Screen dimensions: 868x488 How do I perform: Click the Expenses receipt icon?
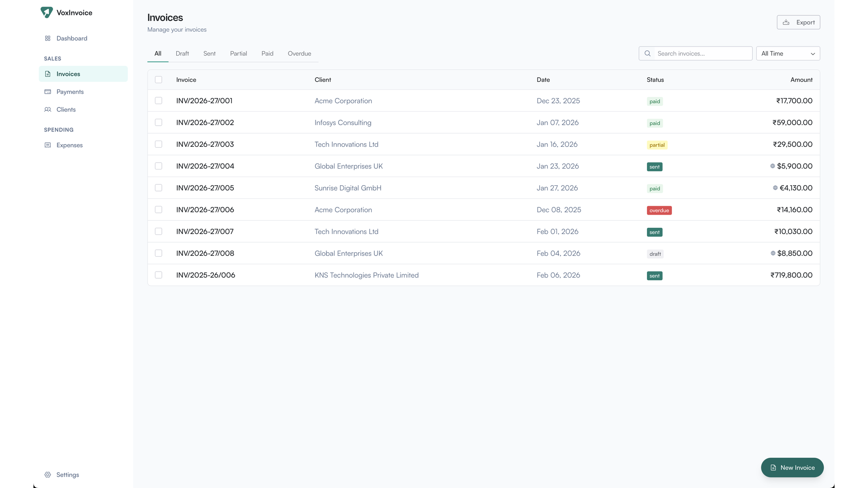click(x=47, y=145)
